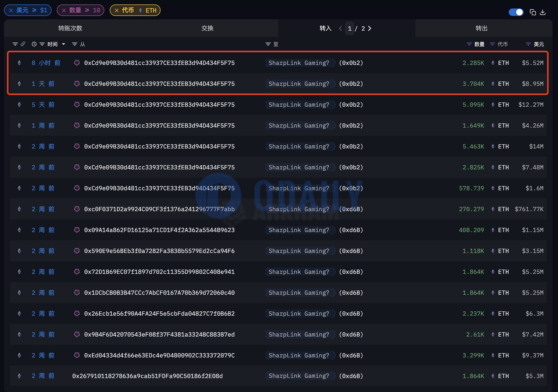Click the chain link icon in header
This screenshot has width=558, height=392.
(x=23, y=44)
